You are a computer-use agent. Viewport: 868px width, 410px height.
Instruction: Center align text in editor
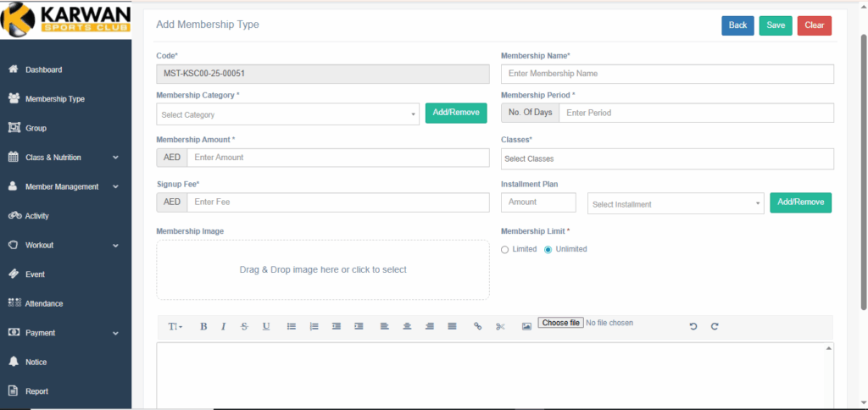click(x=407, y=326)
